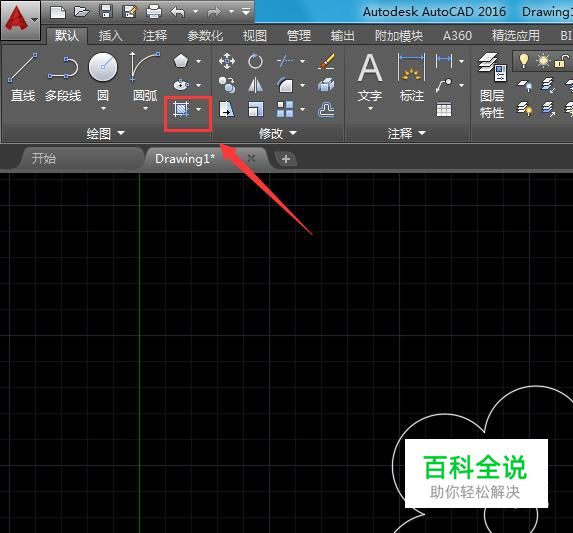This screenshot has width=573, height=533.
Task: Open the Hatch tool dropdown arrow
Action: (199, 109)
